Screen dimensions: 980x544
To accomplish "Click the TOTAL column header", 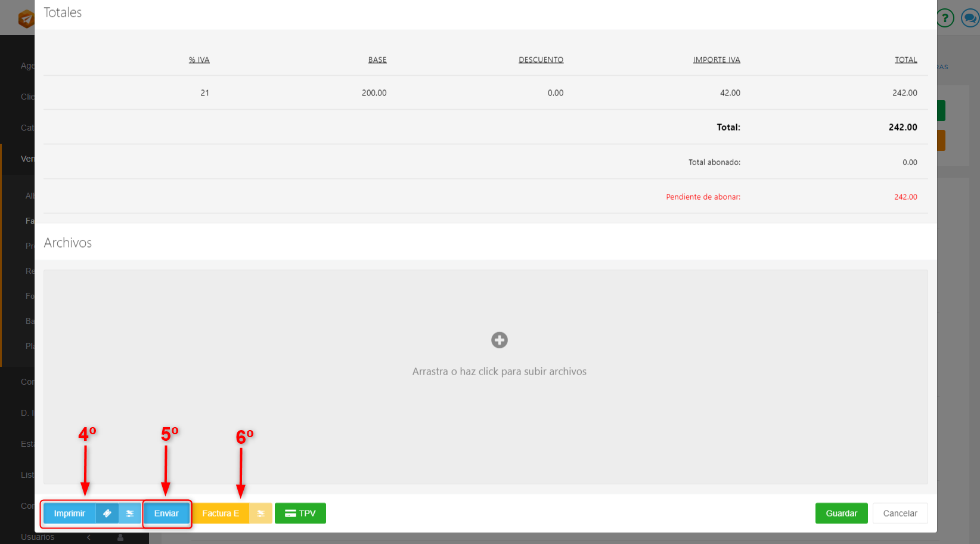I will tap(905, 60).
